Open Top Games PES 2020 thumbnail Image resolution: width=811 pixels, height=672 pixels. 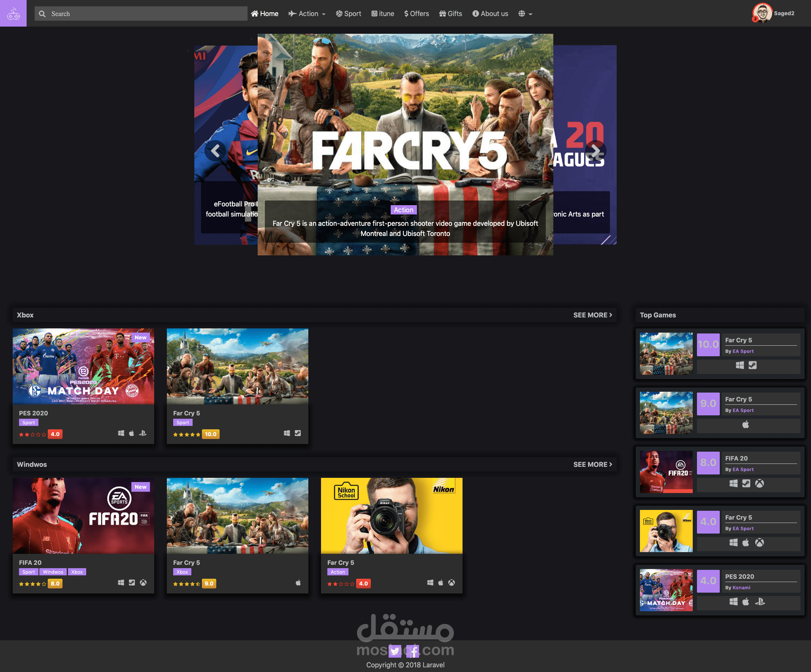pyautogui.click(x=666, y=590)
